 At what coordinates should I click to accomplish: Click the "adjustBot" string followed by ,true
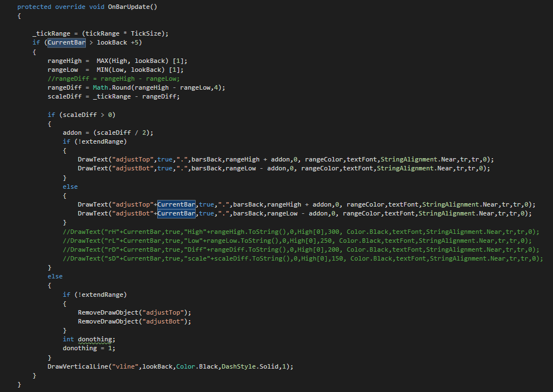coord(133,168)
